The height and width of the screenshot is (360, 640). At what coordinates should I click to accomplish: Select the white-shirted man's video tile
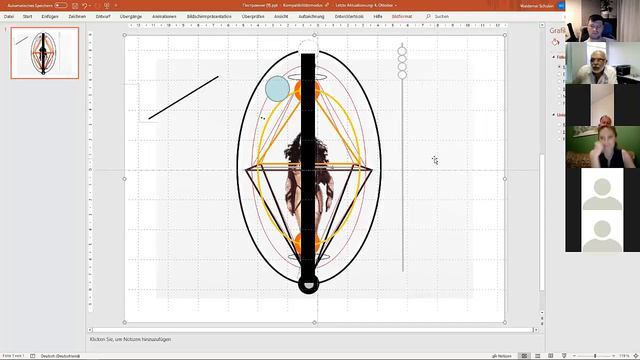(x=602, y=63)
